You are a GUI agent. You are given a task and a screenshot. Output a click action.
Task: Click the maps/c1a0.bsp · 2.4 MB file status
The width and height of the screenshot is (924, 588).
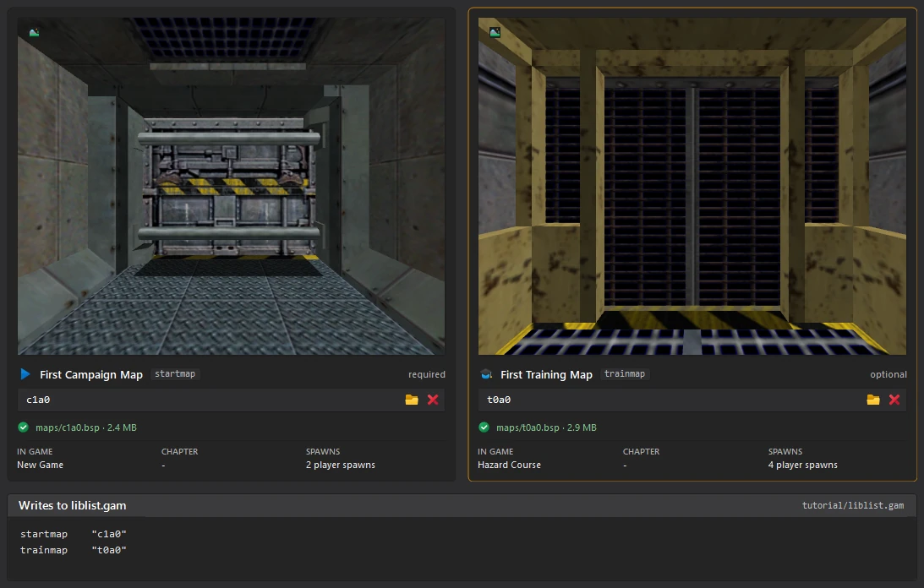86,427
